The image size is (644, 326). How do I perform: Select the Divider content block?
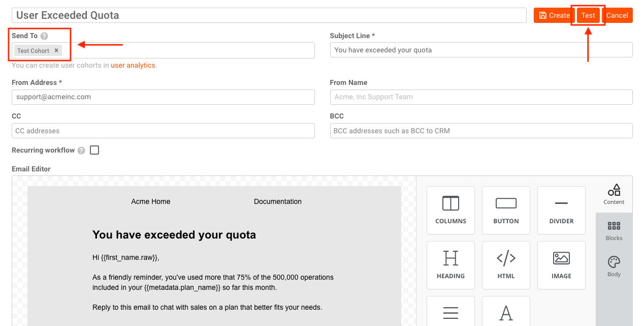click(561, 210)
